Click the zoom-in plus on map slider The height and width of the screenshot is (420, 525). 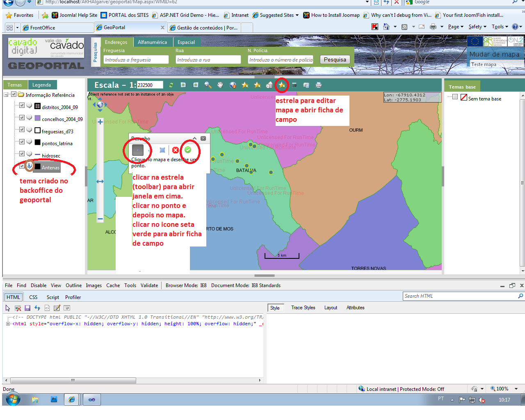coord(100,122)
